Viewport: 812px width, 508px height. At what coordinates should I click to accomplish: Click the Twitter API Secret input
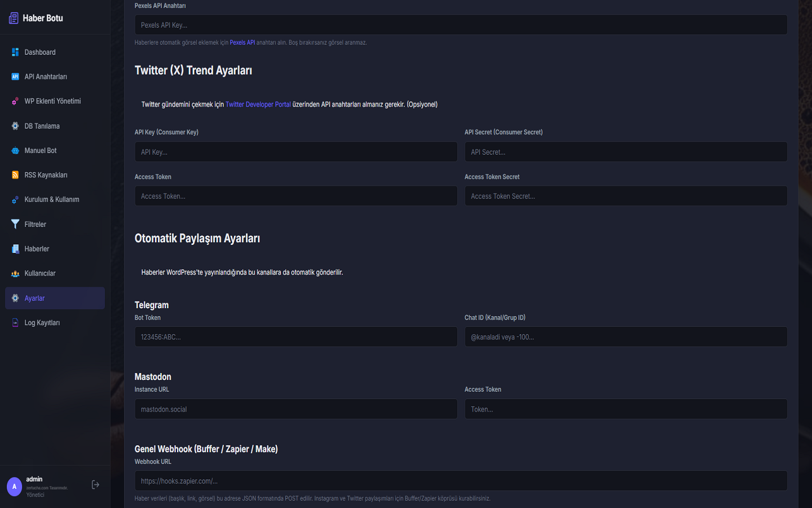(625, 152)
